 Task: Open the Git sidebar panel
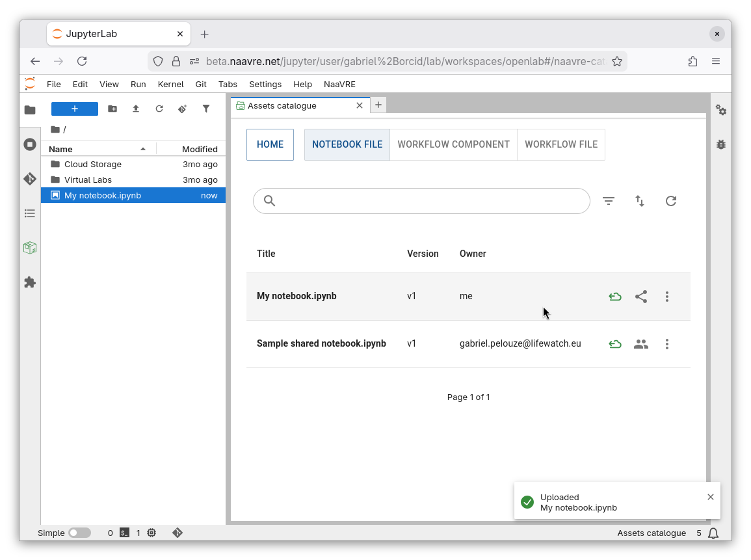30,179
